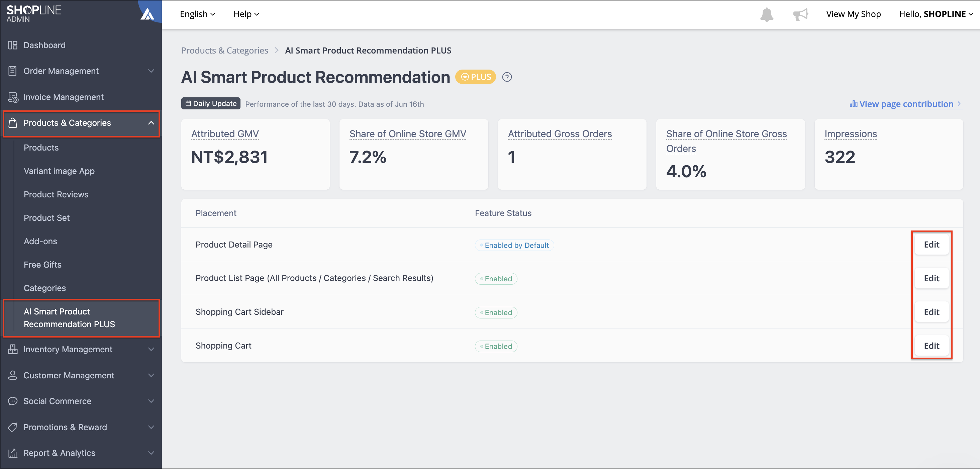Viewport: 980px width, 469px height.
Task: Open the announcements megaphone icon
Action: [x=800, y=14]
